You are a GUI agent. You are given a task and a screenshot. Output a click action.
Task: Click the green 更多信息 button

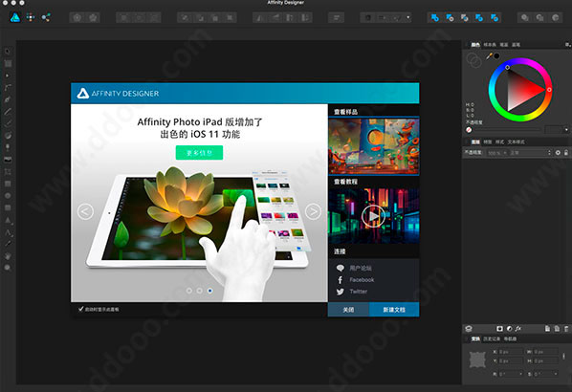coord(199,152)
